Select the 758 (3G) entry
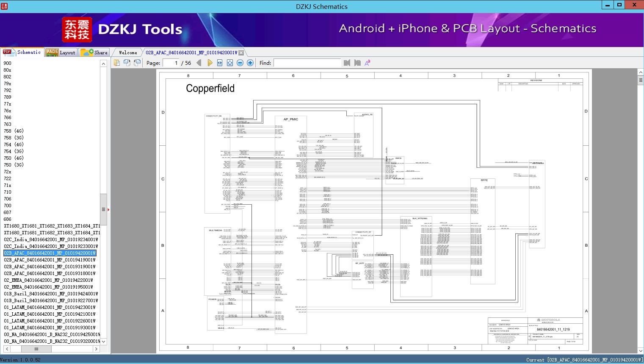Screen dimensions: 644x364 click(x=14, y=138)
